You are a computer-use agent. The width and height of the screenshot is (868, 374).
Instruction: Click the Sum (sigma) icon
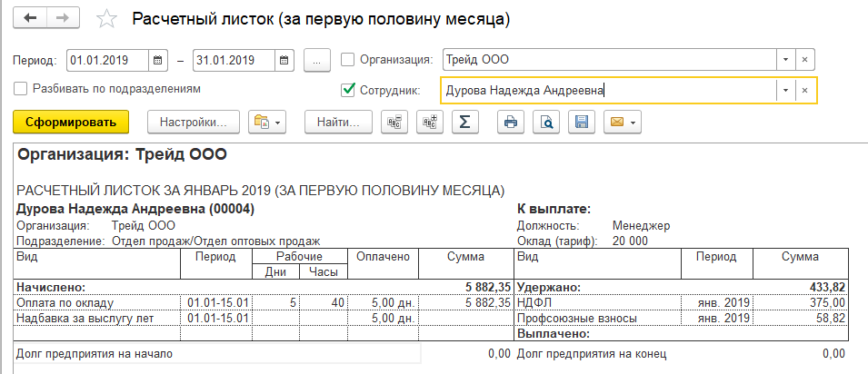[x=464, y=122]
